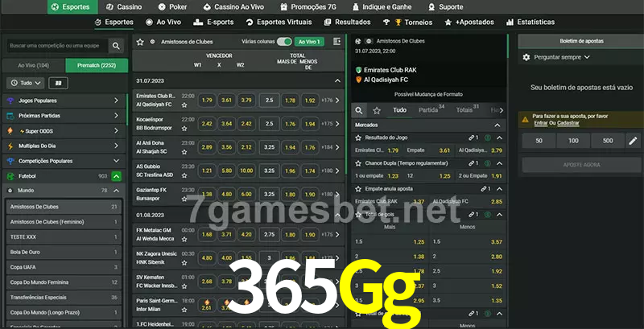644x329 pixels.
Task: Click the pencil edit stake icon
Action: [633, 141]
